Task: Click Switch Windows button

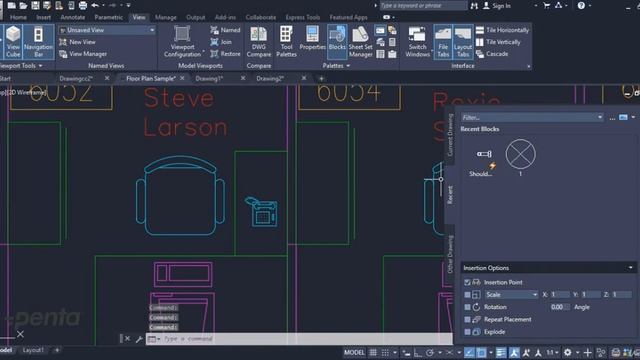Action: click(x=417, y=41)
